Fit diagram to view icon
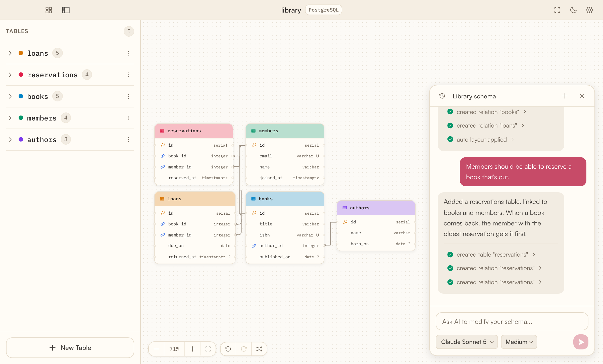This screenshot has width=603, height=364. 208,349
